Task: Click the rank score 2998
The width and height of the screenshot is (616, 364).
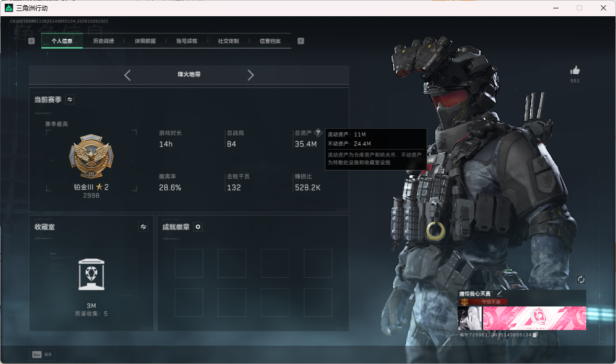Action: pyautogui.click(x=91, y=196)
